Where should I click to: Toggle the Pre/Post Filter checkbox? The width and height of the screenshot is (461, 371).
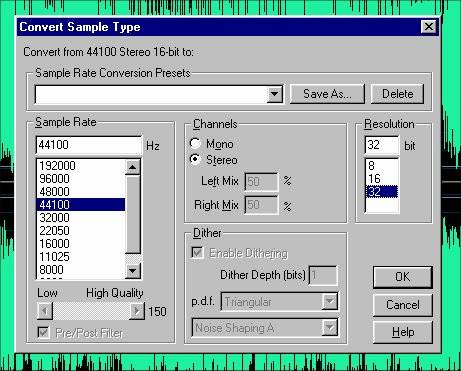(44, 332)
